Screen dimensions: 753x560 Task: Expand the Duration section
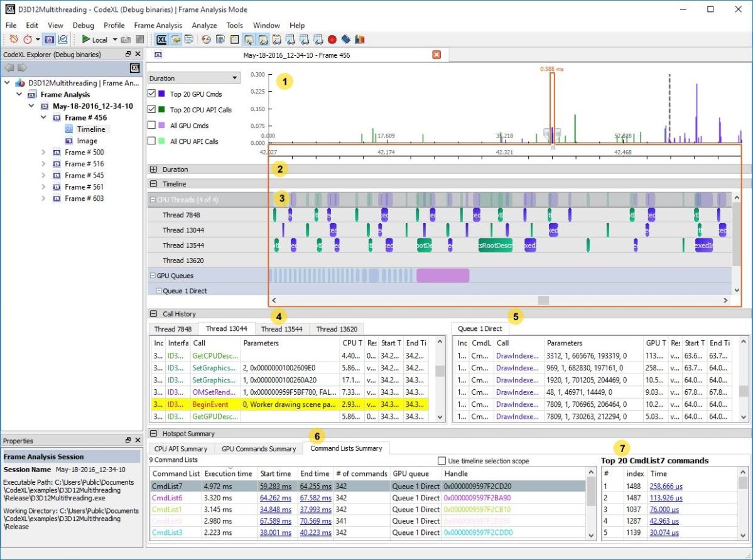(x=153, y=170)
